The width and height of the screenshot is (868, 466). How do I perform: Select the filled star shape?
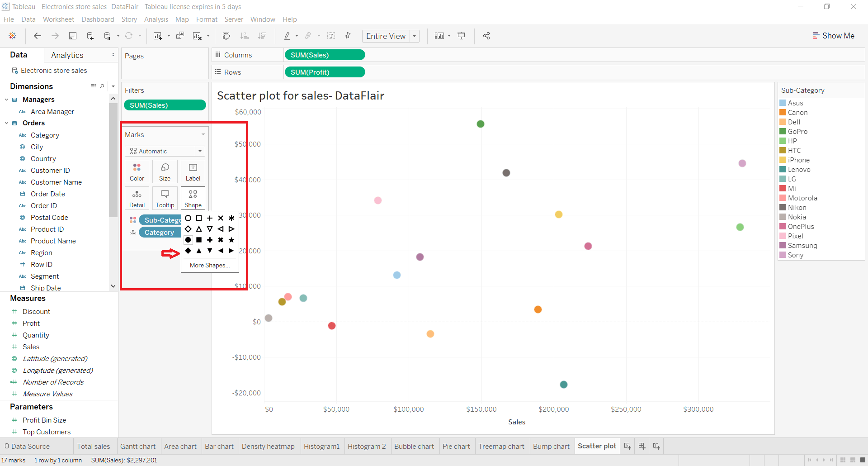tap(231, 240)
